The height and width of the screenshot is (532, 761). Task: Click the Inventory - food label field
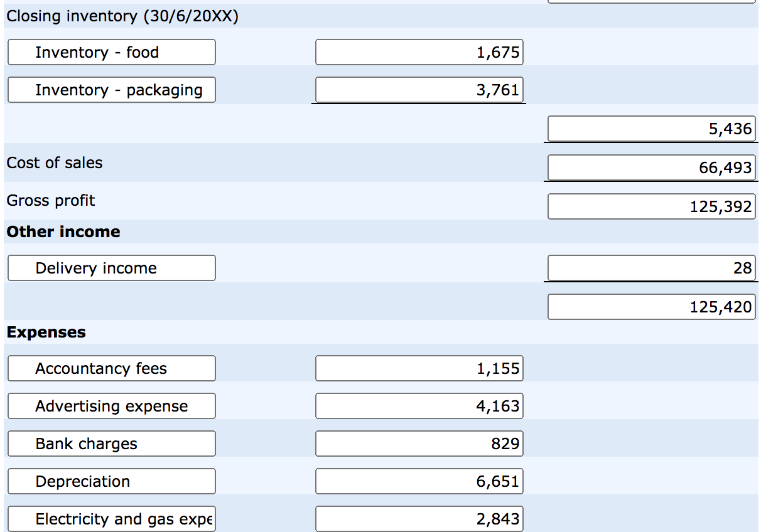(x=112, y=52)
